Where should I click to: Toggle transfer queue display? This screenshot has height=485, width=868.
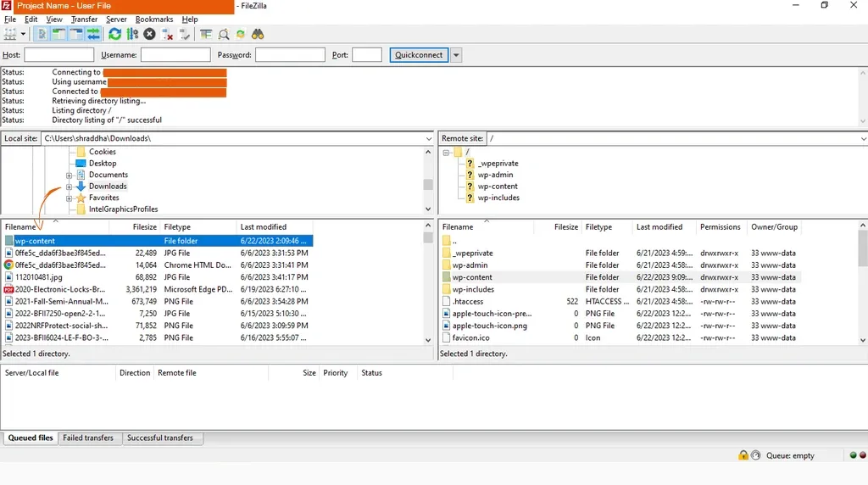pyautogui.click(x=93, y=34)
